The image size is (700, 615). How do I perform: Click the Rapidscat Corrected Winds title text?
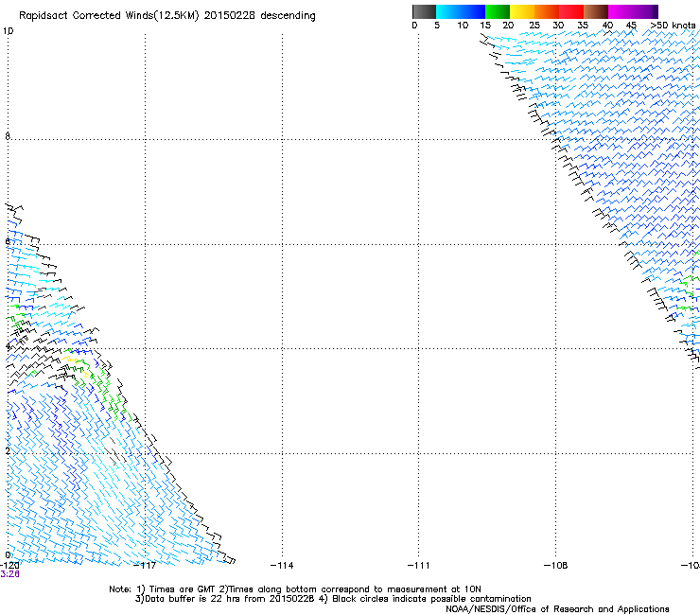tap(167, 15)
